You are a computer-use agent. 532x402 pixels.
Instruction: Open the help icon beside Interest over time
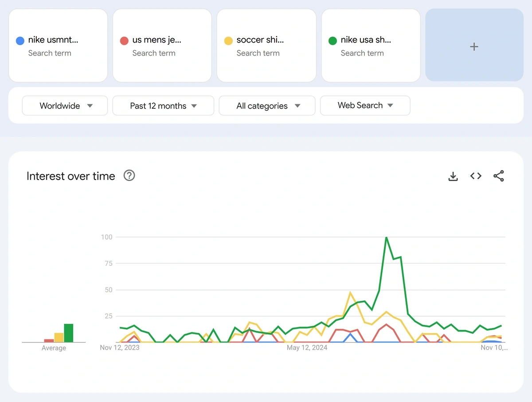129,176
